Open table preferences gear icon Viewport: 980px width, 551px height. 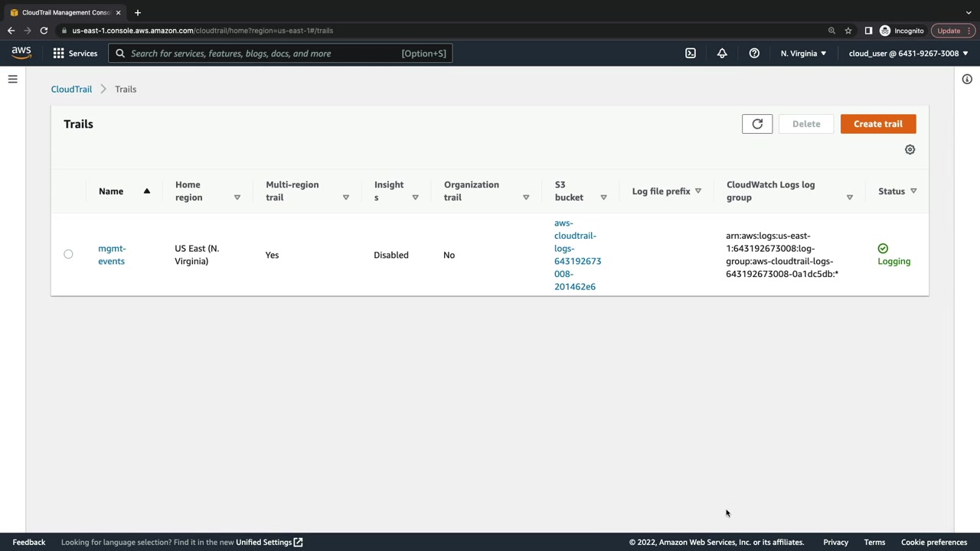tap(910, 150)
